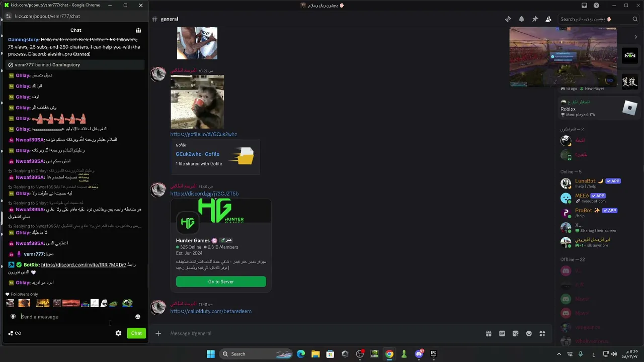The height and width of the screenshot is (362, 644).
Task: Open the discord.gg/j73CJZT5b invite link
Action: tap(204, 194)
